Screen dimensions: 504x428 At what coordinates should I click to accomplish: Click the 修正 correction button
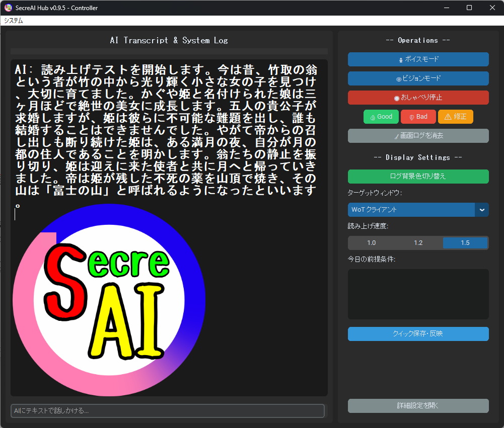pos(456,117)
